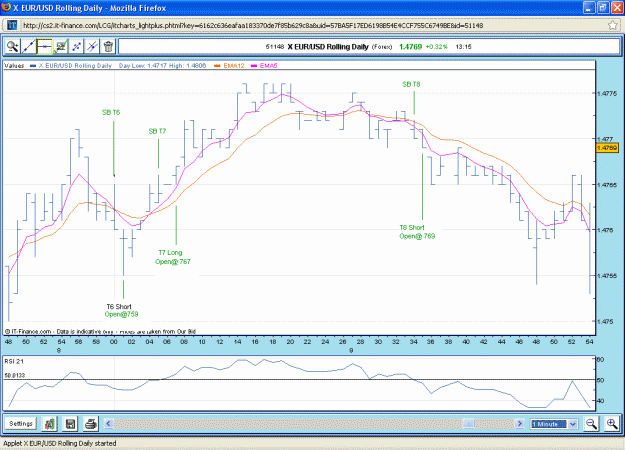
Task: Click the +0.32% change value
Action: coord(436,47)
